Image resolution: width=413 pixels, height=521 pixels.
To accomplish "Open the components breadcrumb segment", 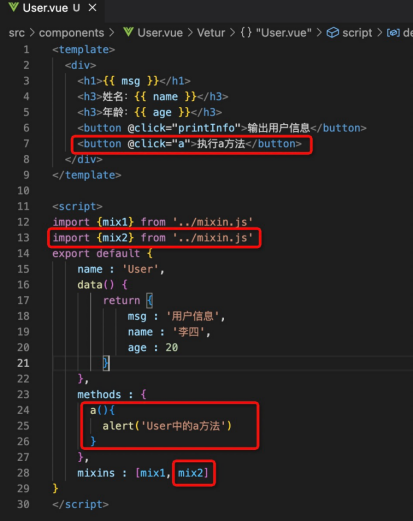I will [x=71, y=33].
